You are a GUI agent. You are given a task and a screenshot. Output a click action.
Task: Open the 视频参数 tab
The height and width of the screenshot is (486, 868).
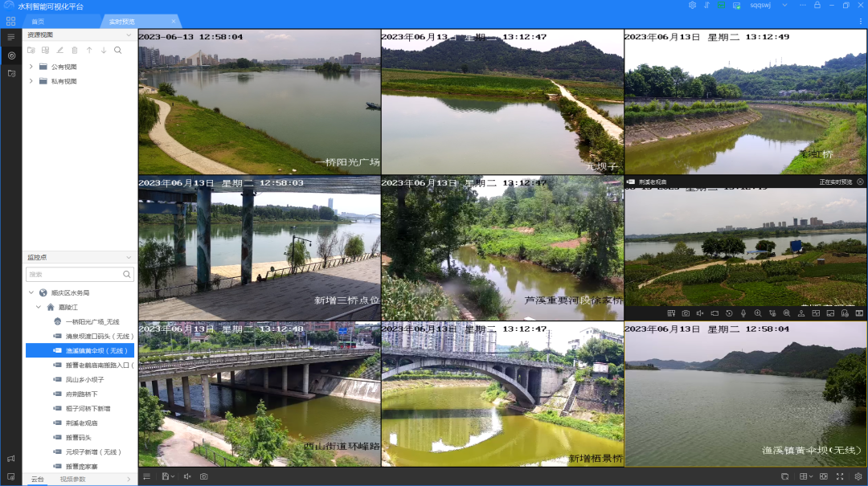(x=72, y=480)
